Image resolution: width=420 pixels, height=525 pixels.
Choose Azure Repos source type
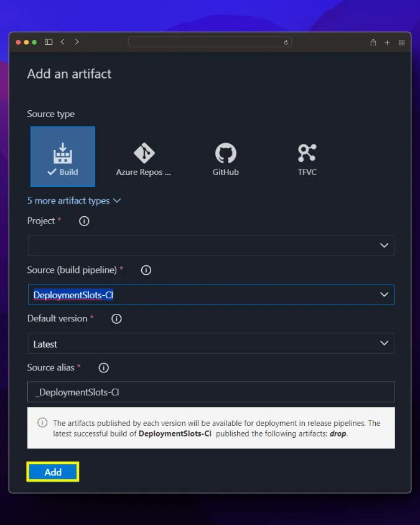pyautogui.click(x=144, y=159)
